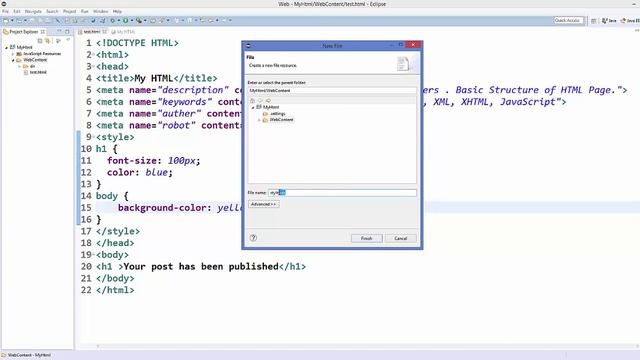
Task: Open the File menu in Eclipse
Action: [5, 11]
